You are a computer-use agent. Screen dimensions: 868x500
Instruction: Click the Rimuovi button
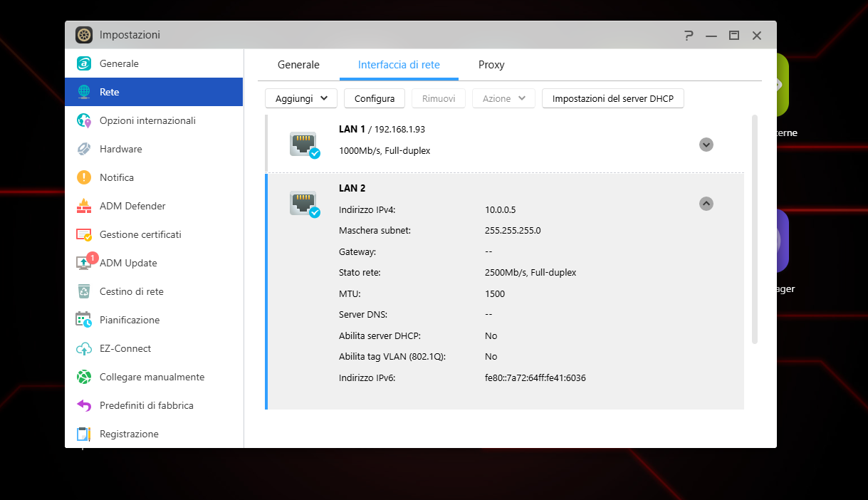click(439, 98)
